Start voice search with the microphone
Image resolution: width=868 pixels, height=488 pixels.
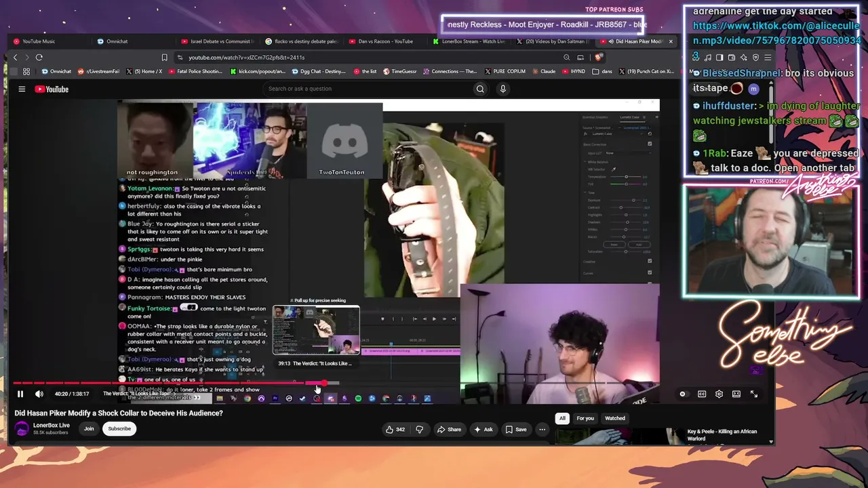pyautogui.click(x=502, y=89)
